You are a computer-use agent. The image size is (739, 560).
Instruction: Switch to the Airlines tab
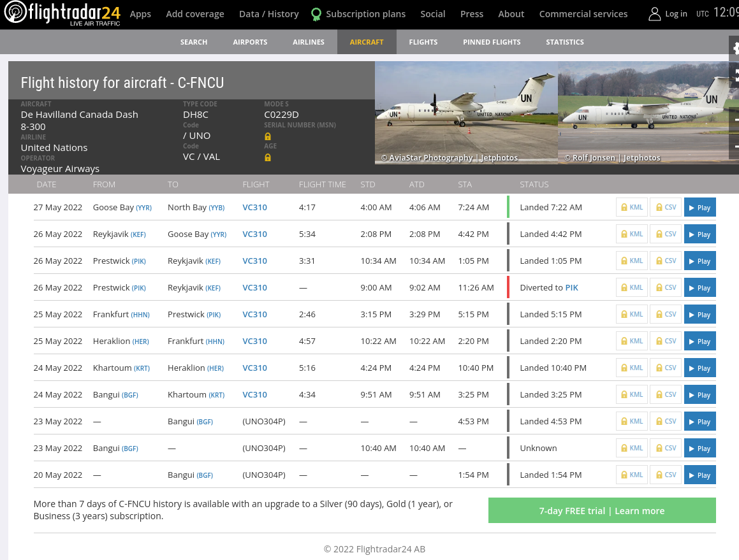click(x=308, y=42)
